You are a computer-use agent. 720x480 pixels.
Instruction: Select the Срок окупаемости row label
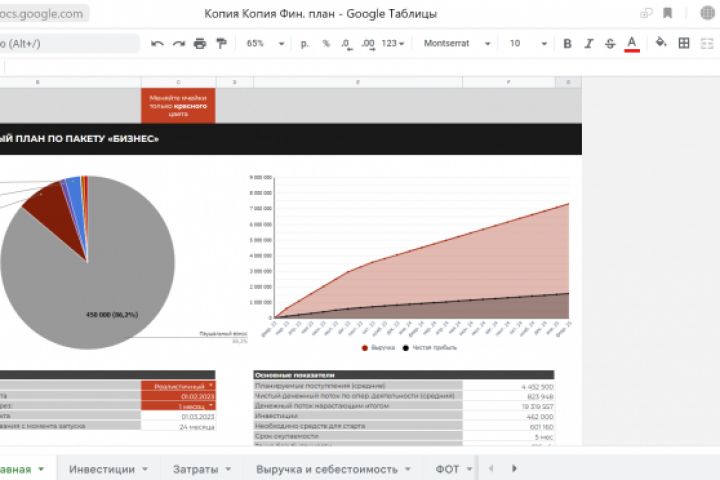pos(358,436)
